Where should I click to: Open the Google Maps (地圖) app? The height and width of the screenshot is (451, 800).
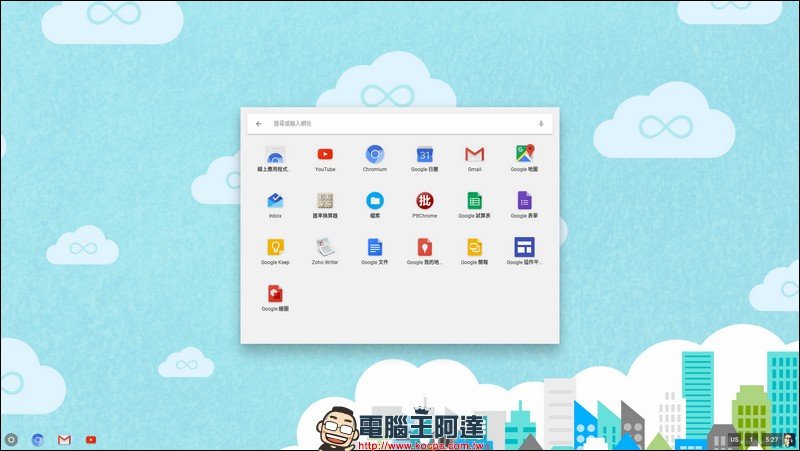pos(524,153)
